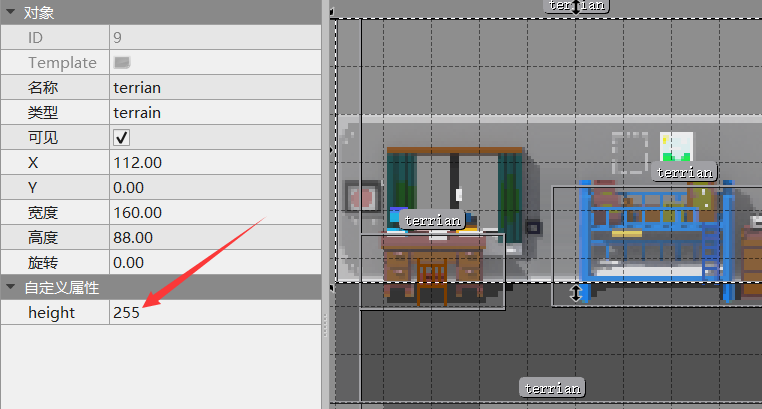Collapse the 自定义属性 section
The image size is (762, 409).
10,287
